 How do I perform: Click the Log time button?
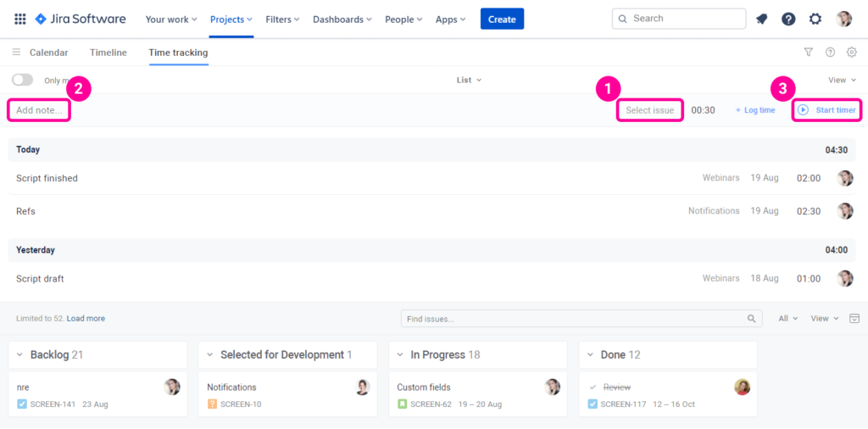point(755,110)
